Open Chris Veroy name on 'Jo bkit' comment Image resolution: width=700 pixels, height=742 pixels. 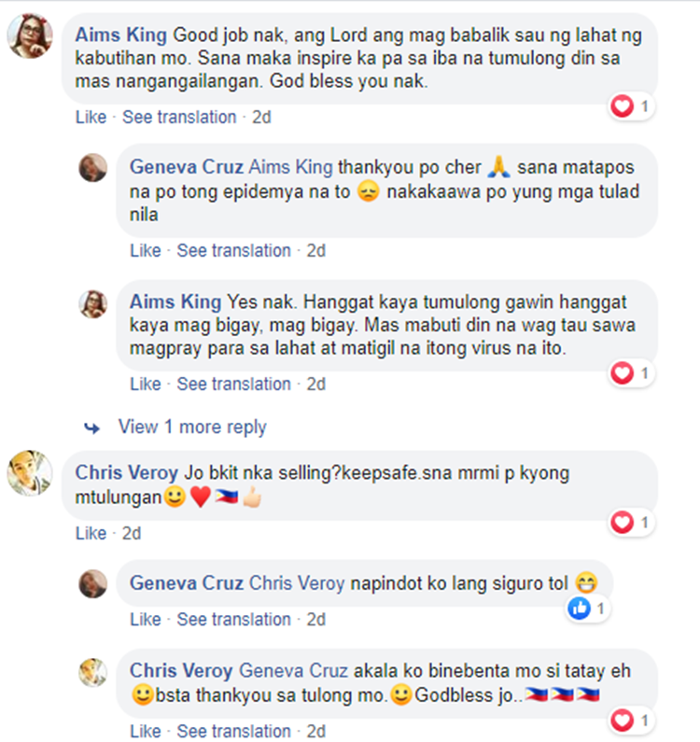(126, 472)
